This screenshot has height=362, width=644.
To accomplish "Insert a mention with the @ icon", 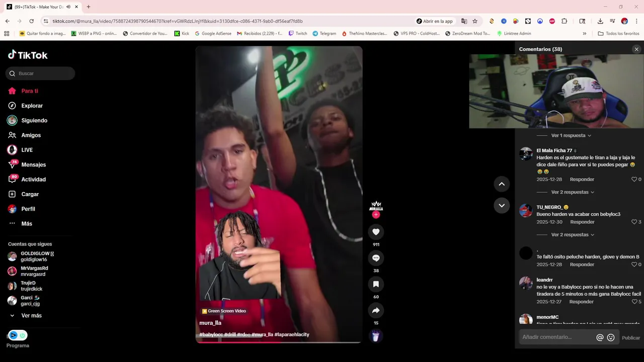I will 600,338.
